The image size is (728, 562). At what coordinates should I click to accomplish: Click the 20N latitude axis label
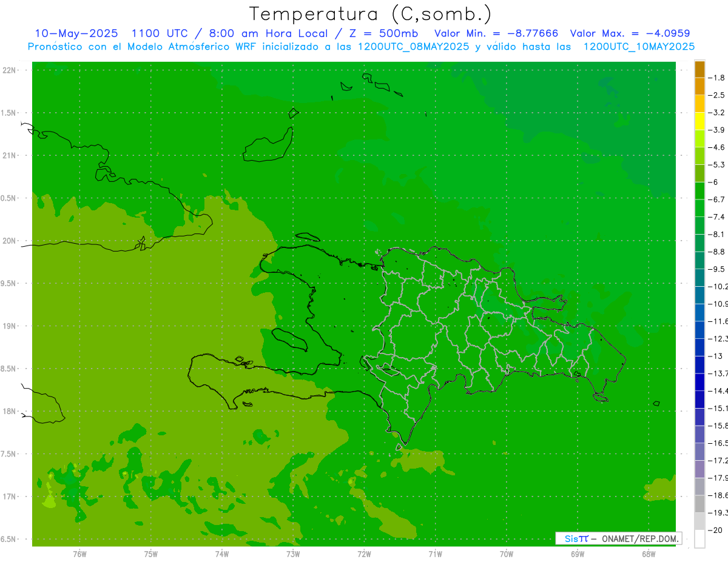coord(10,241)
